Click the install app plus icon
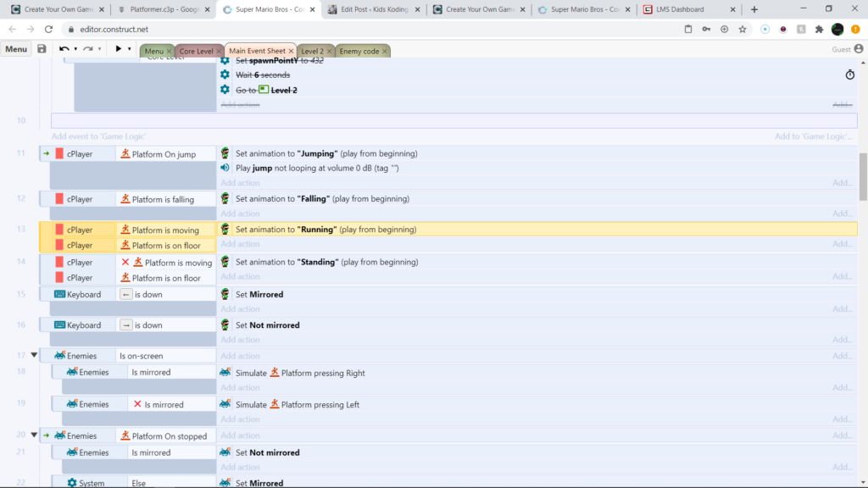The image size is (868, 488). point(724,30)
